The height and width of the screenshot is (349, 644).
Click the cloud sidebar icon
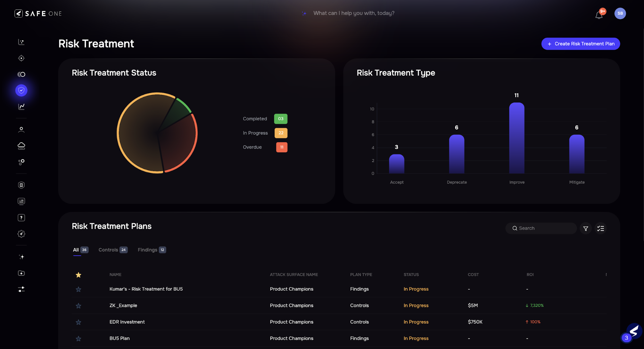point(21,146)
